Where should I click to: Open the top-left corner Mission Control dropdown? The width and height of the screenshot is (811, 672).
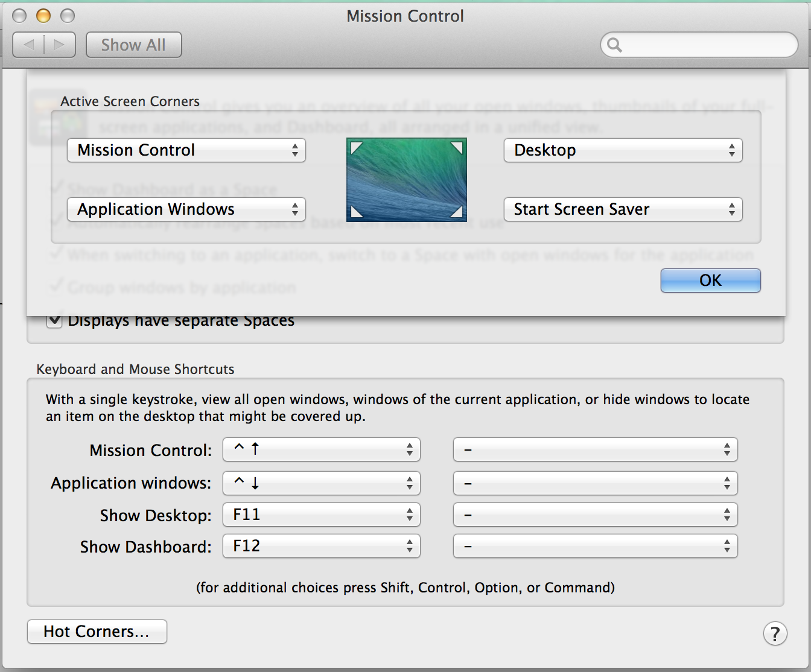pyautogui.click(x=186, y=150)
